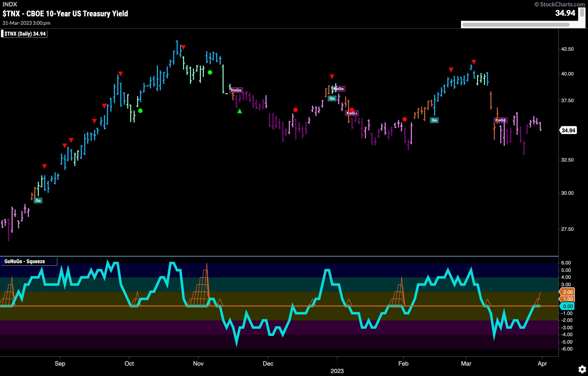Click the red circle marker in mid-December

[295, 110]
